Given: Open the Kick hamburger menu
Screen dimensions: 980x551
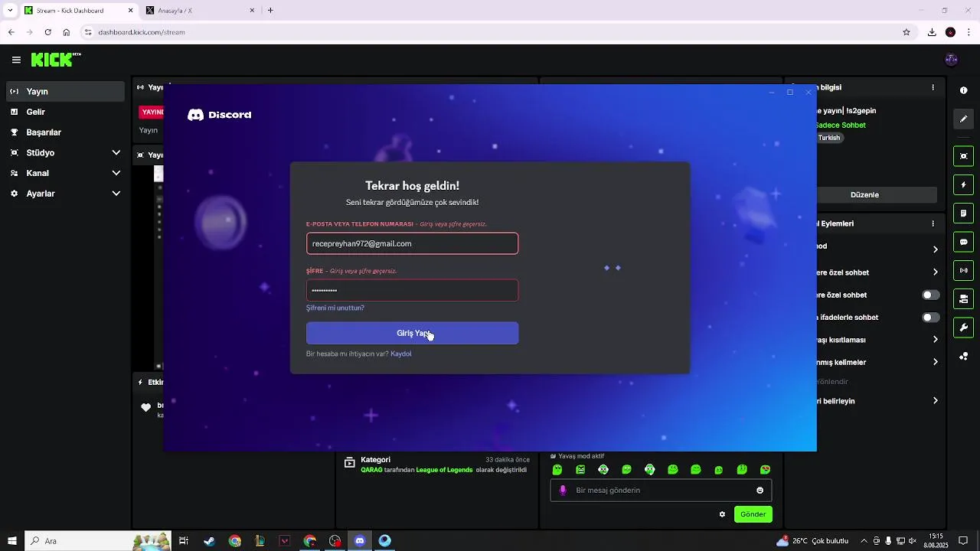Looking at the screenshot, I should point(16,60).
